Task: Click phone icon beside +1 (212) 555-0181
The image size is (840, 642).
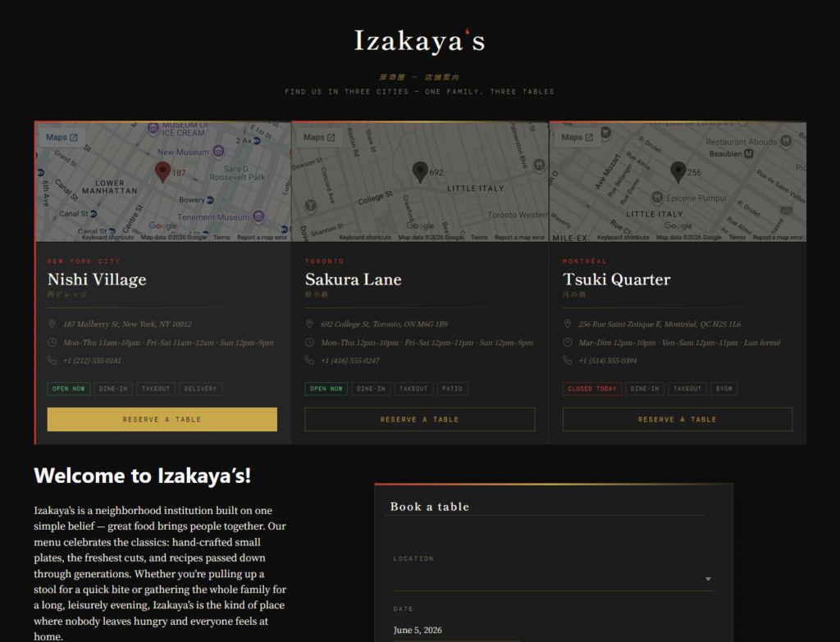Action: tap(52, 360)
